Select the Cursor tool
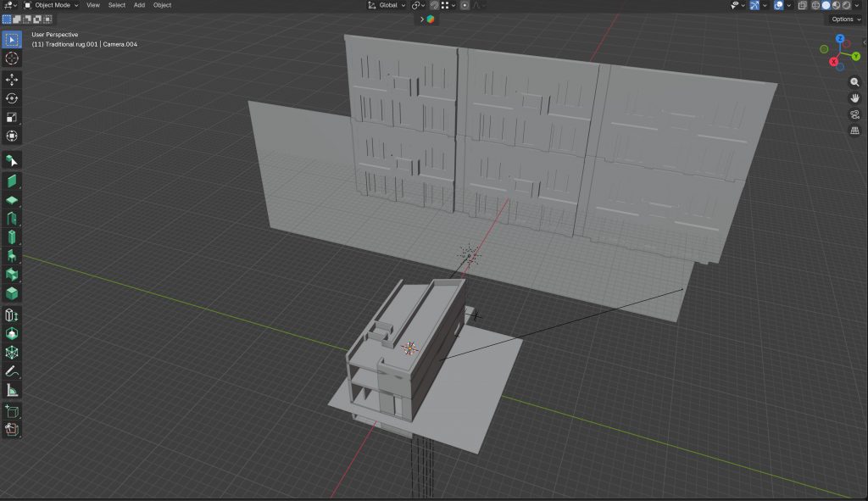 click(12, 58)
